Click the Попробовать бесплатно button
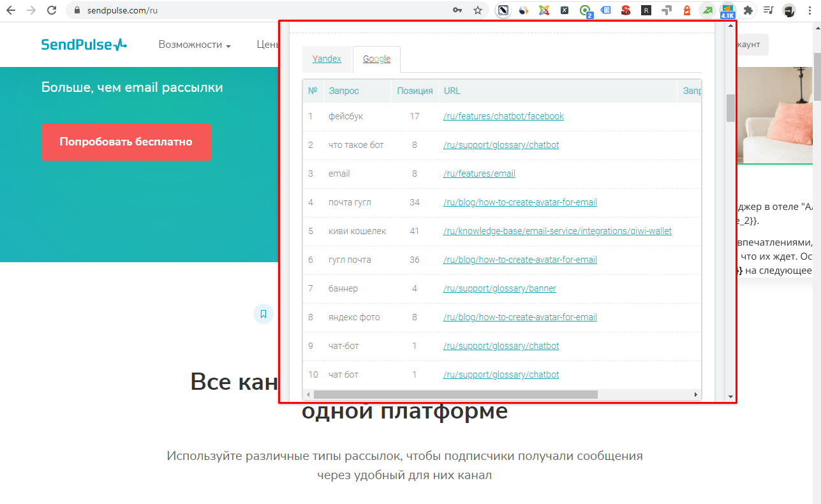The width and height of the screenshot is (821, 504). [x=126, y=142]
